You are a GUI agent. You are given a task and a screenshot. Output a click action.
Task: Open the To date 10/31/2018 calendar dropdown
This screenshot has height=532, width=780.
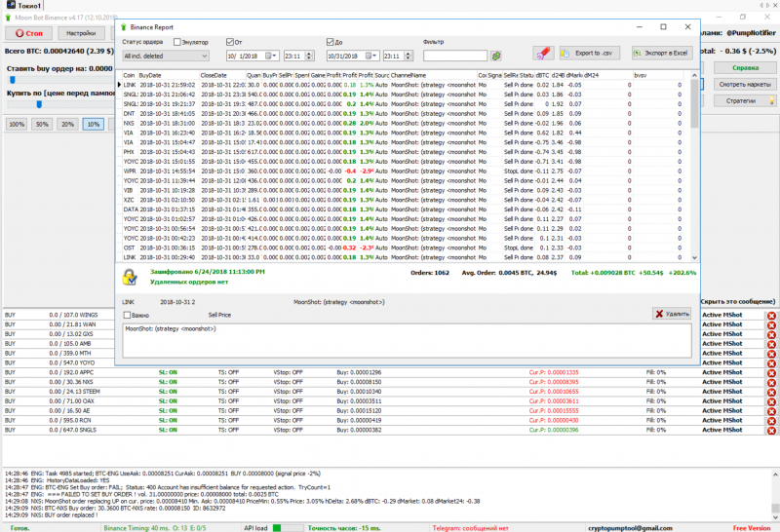pos(371,57)
